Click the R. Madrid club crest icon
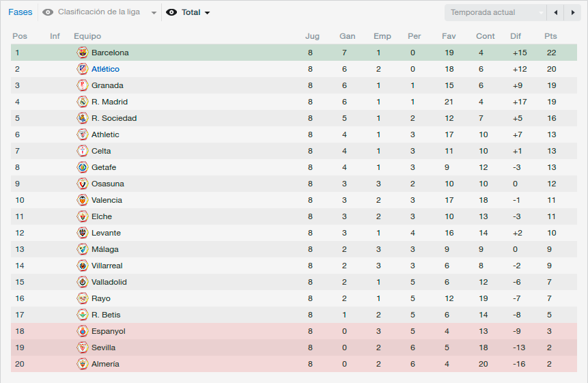The height and width of the screenshot is (383, 588). pos(83,102)
